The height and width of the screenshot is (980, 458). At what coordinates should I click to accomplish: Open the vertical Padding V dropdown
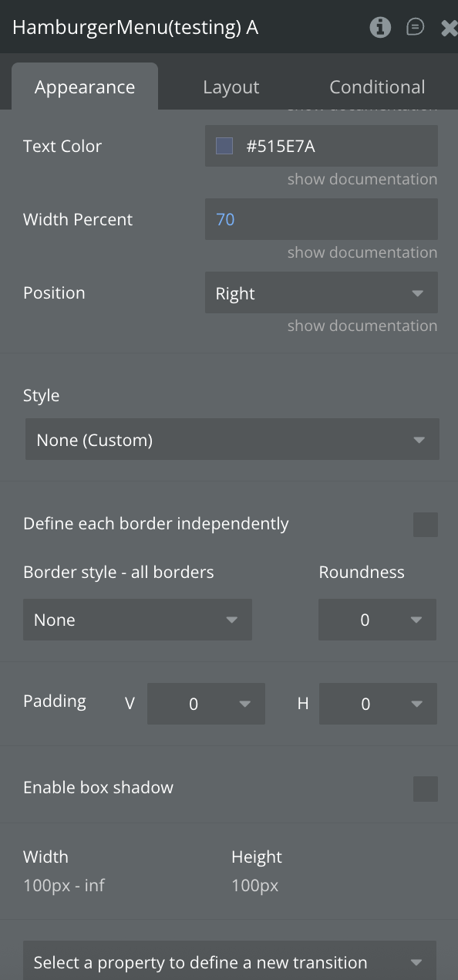[206, 704]
